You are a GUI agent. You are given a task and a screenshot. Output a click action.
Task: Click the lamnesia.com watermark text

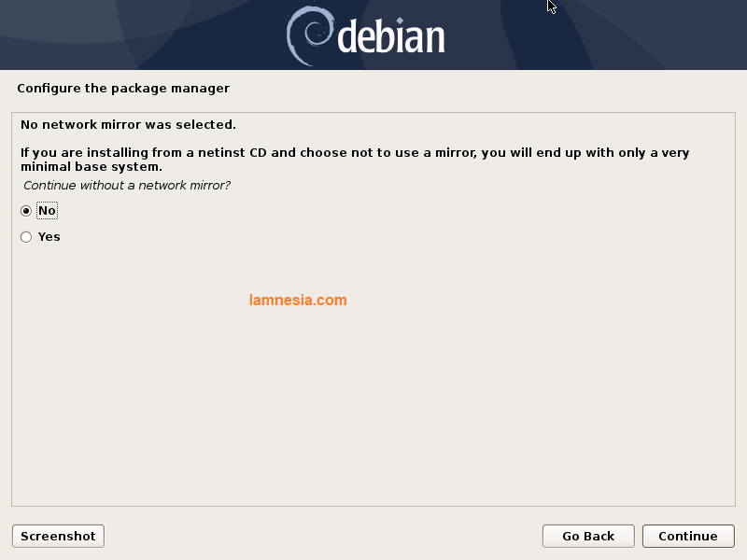tap(298, 300)
